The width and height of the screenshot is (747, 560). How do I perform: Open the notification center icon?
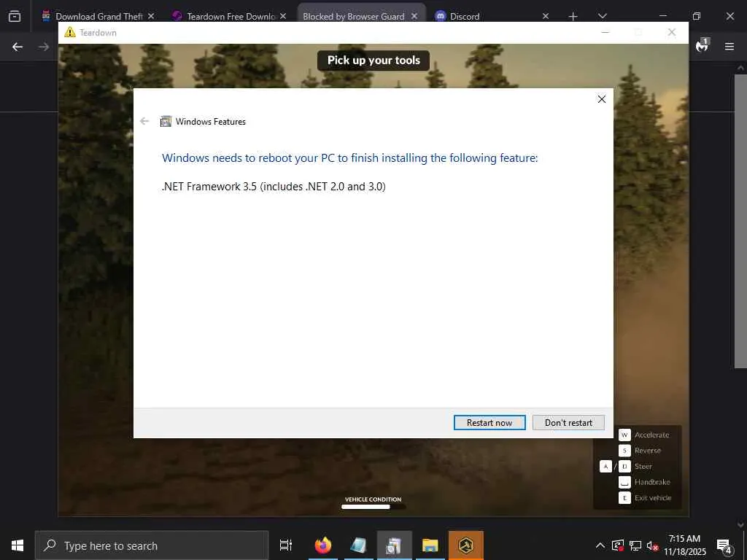coord(724,545)
